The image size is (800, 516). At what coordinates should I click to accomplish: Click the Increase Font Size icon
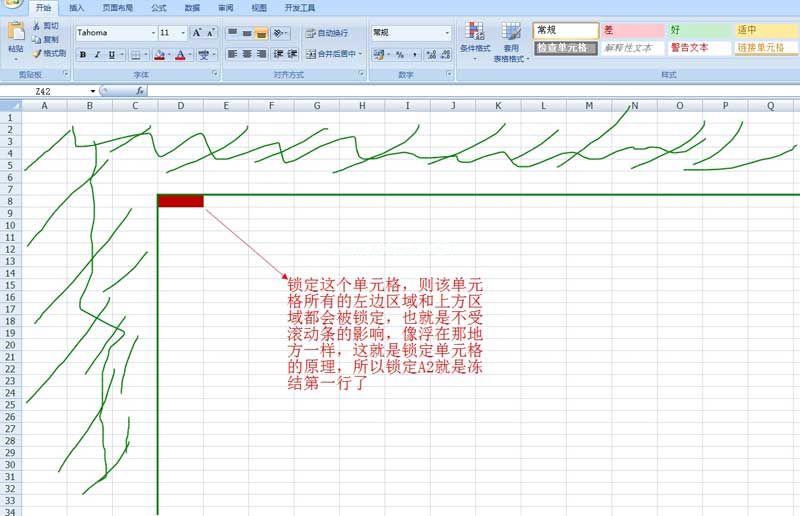click(197, 33)
